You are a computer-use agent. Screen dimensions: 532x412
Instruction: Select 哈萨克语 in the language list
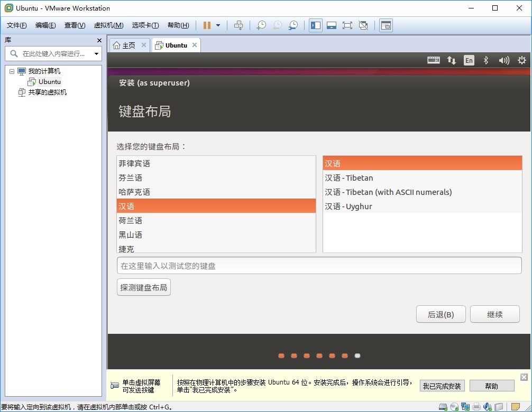click(216, 192)
